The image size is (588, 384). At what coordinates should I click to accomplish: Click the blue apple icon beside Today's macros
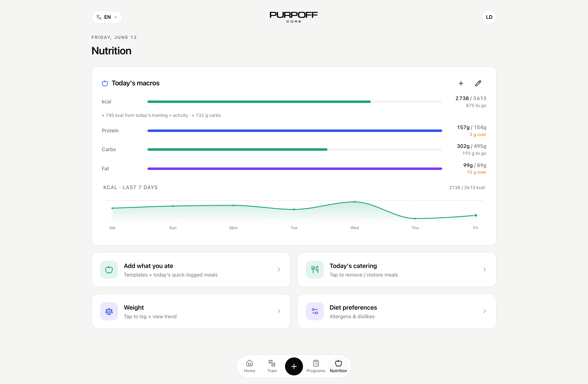click(x=105, y=83)
